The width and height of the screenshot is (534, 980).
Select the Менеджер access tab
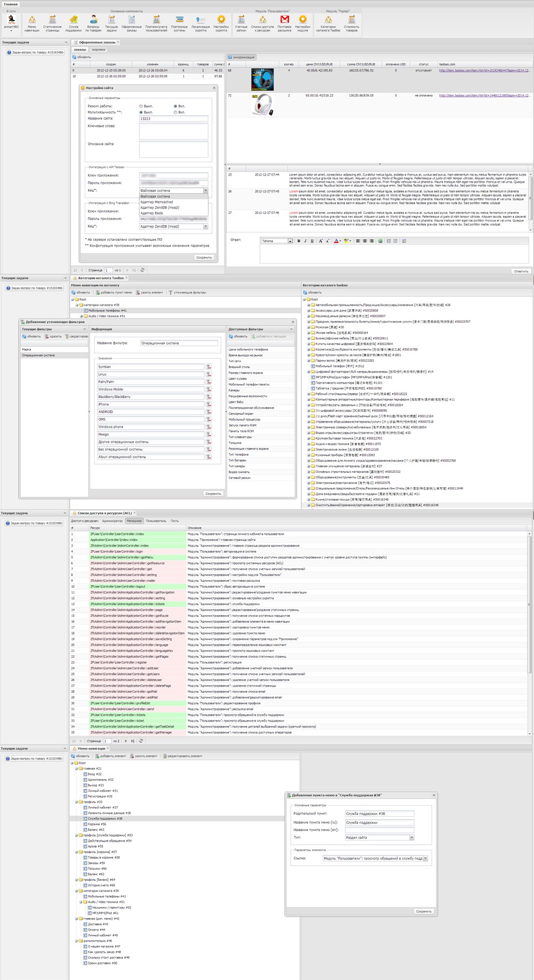click(x=134, y=521)
